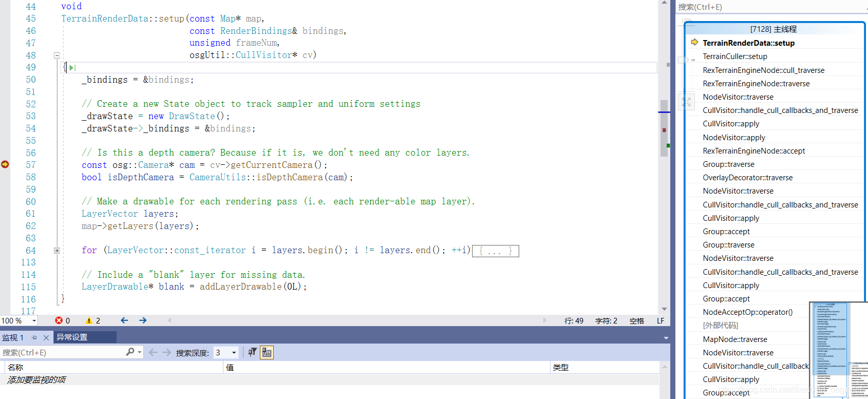The width and height of the screenshot is (868, 399).
Task: Click the fit-to-window icon in parallel stacks
Action: point(686,102)
